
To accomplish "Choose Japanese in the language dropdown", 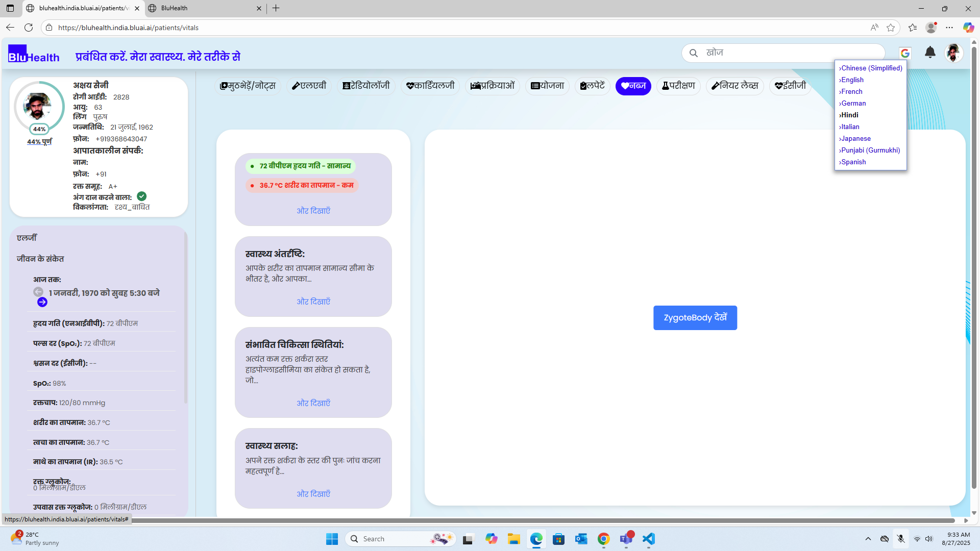I will point(855,138).
